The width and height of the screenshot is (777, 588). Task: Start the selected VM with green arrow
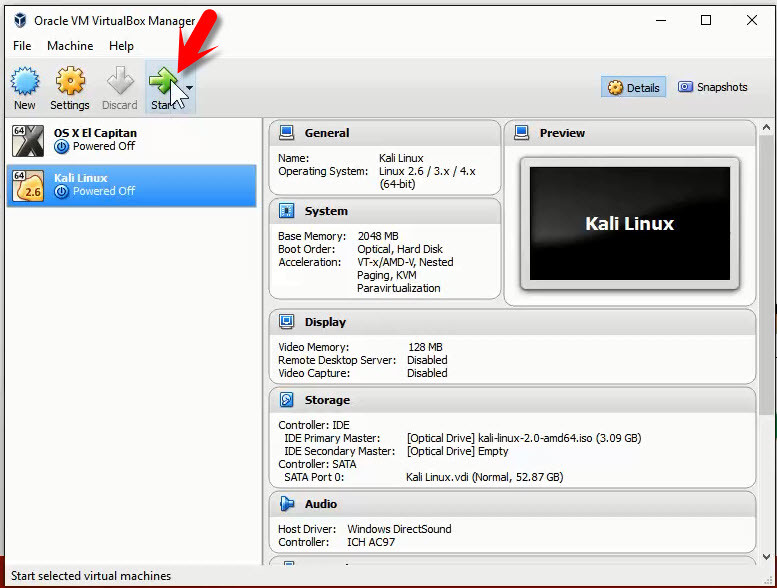[164, 82]
